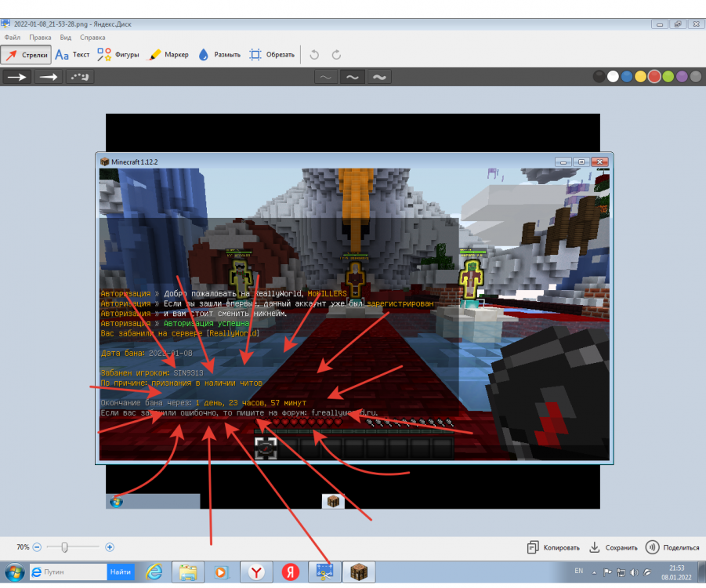Choose the dotted curved arrow style
706x588 pixels.
coord(80,77)
